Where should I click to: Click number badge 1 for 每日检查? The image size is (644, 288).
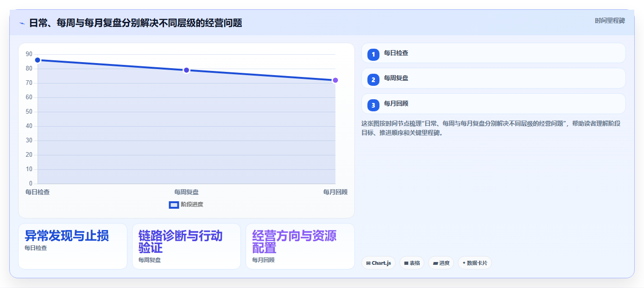tap(373, 55)
